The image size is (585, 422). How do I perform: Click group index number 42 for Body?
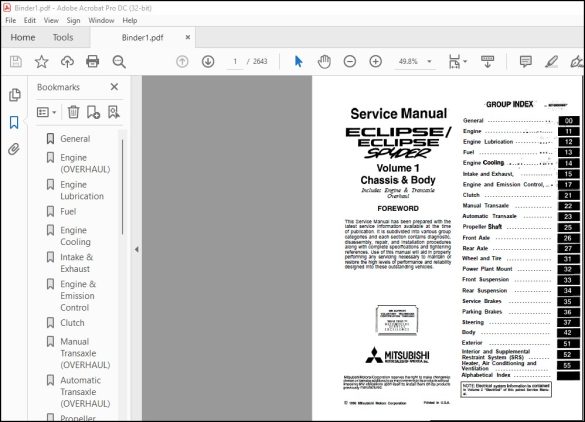567,332
